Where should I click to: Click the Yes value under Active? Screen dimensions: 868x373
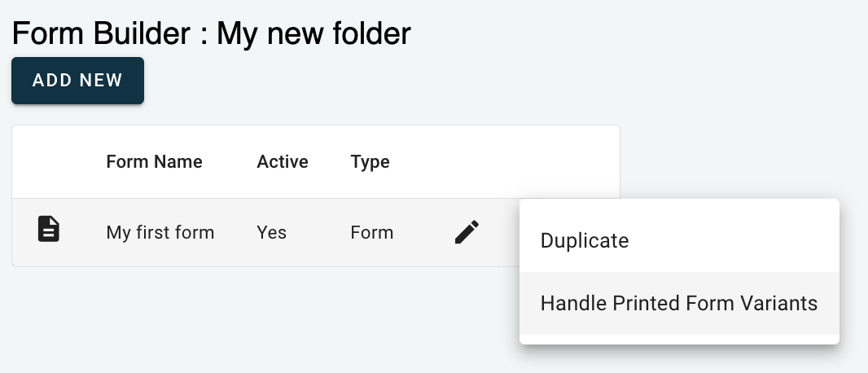tap(272, 233)
